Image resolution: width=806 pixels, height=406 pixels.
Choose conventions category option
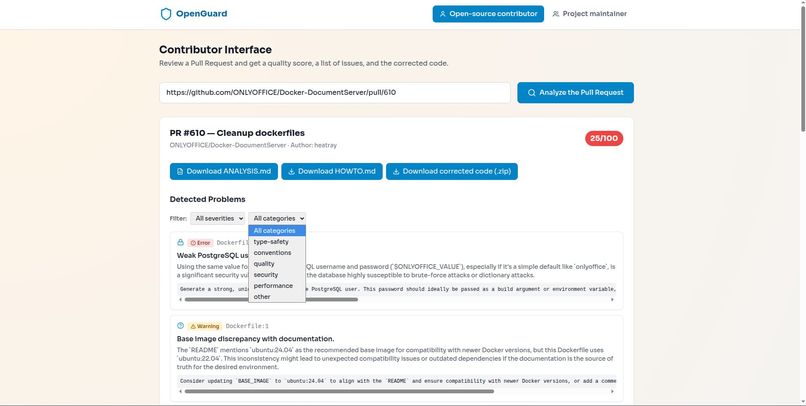(277, 253)
